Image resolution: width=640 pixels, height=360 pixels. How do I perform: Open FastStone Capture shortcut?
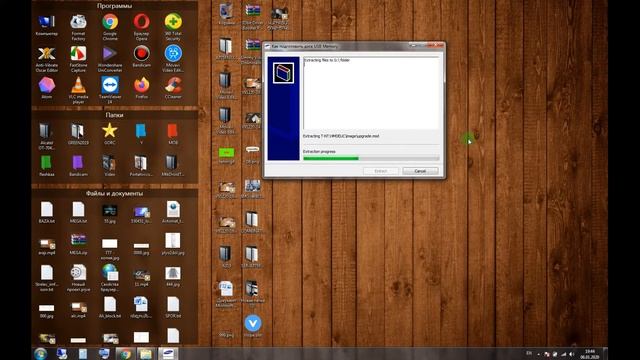pyautogui.click(x=78, y=59)
